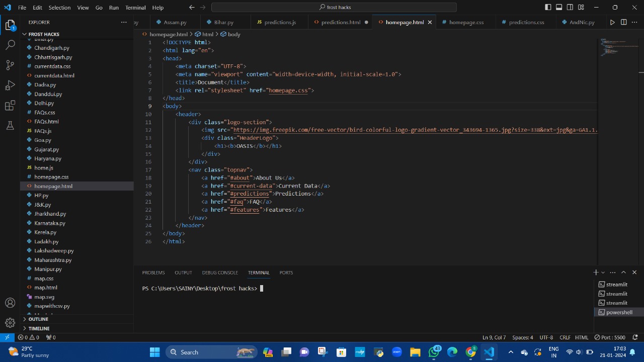Run file with the play icon

click(x=612, y=22)
